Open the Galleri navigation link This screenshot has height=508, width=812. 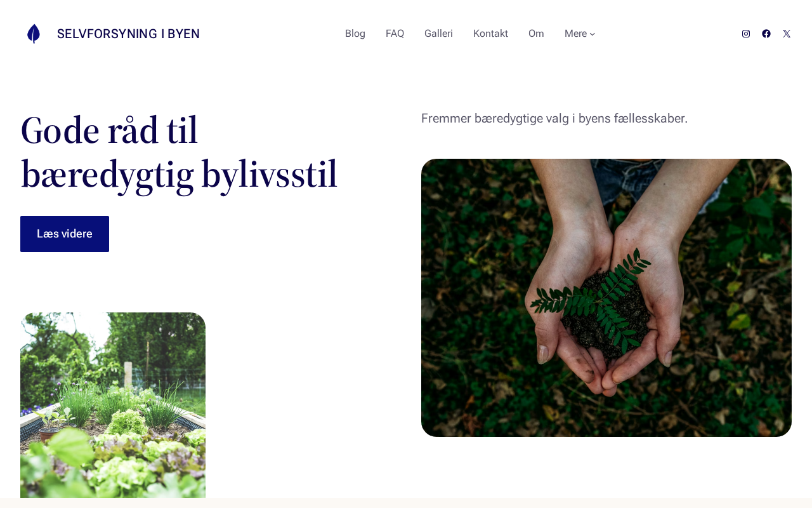click(x=438, y=34)
